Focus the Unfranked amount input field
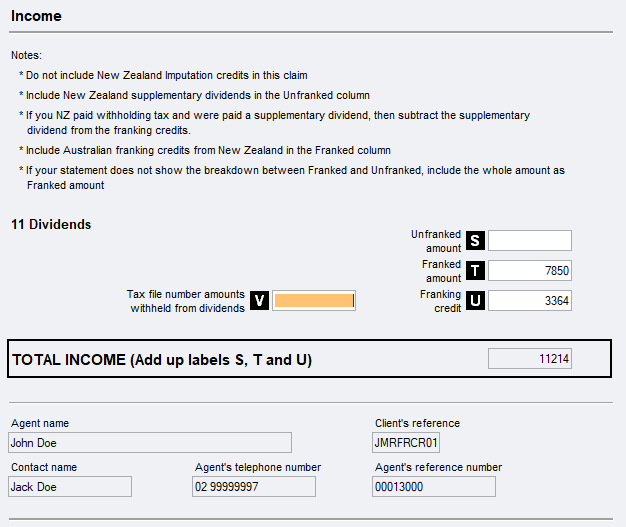Screen dimensions: 626x527 coord(529,241)
